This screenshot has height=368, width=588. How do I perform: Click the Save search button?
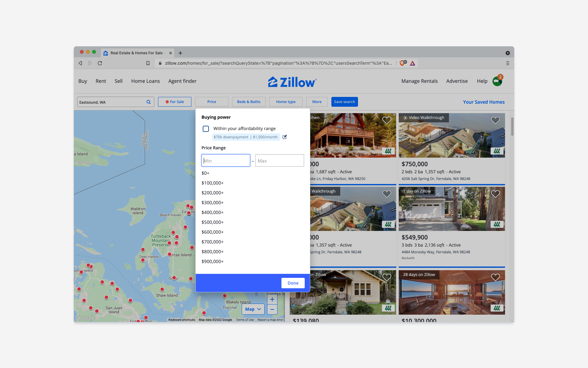point(345,102)
